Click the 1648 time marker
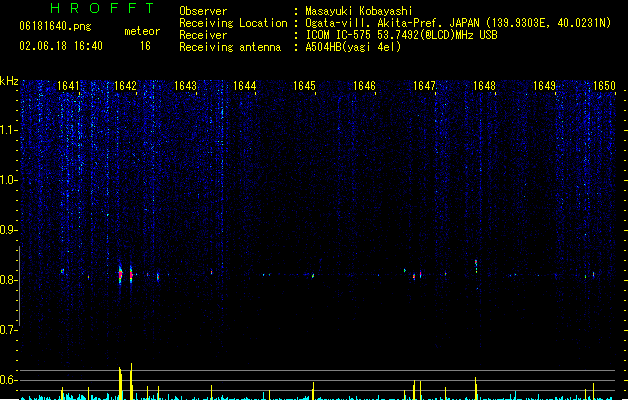Image resolution: width=629 pixels, height=400 pixels. click(x=484, y=86)
